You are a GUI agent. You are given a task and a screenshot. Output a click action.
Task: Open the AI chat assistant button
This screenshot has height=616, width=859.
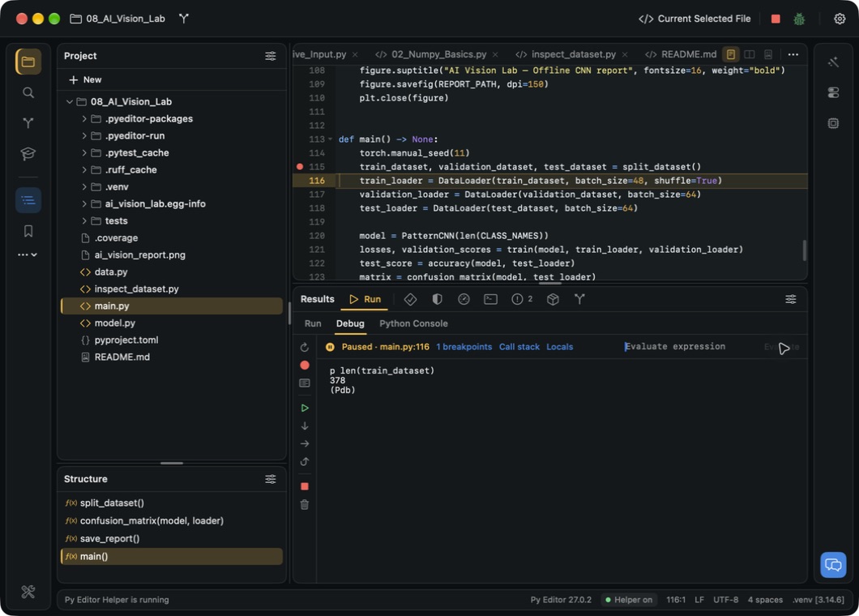pos(833,564)
